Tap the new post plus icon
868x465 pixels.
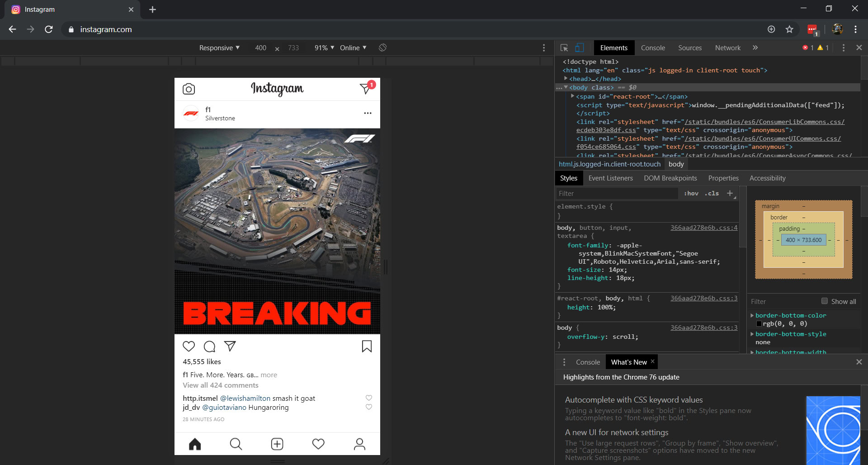pos(277,444)
